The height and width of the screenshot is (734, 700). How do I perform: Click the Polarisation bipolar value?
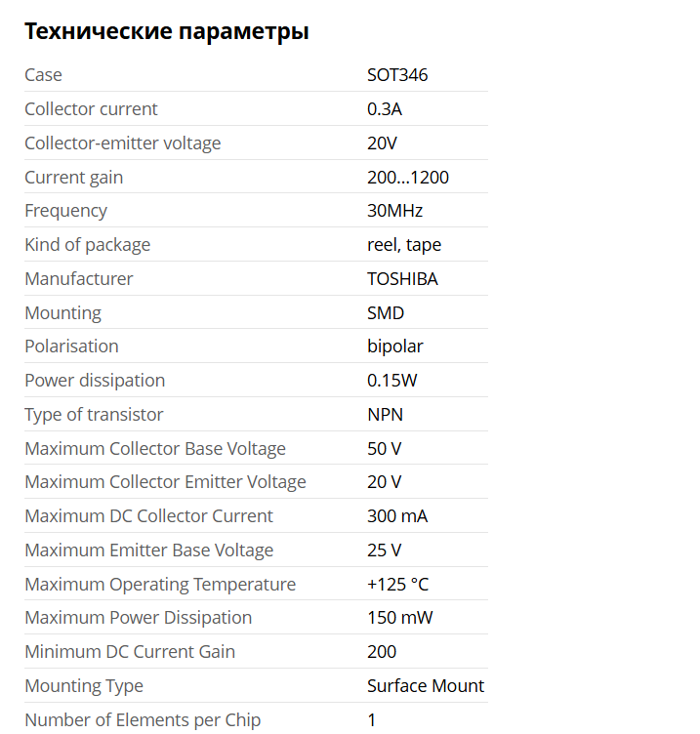[395, 347]
